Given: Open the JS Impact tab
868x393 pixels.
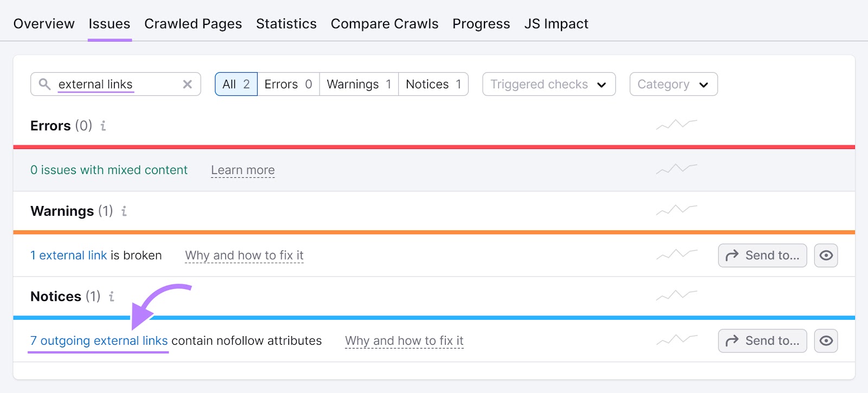Looking at the screenshot, I should pyautogui.click(x=556, y=23).
